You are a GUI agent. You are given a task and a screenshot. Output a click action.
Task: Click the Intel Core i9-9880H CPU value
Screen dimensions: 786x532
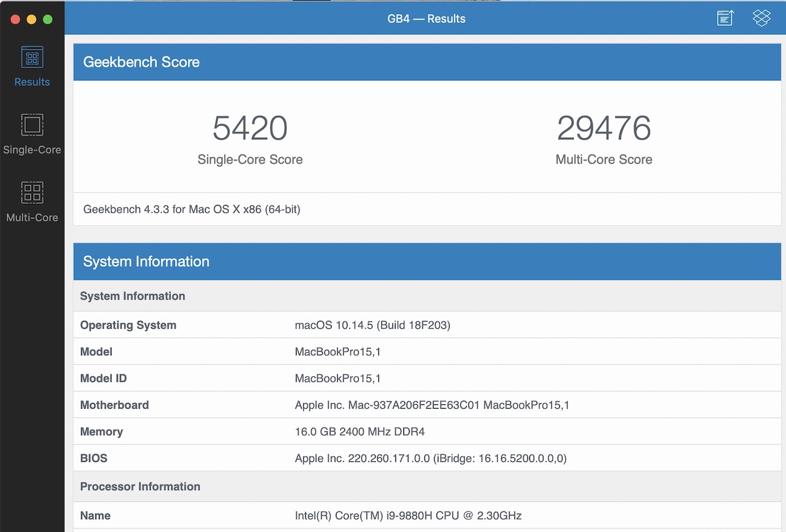click(408, 515)
